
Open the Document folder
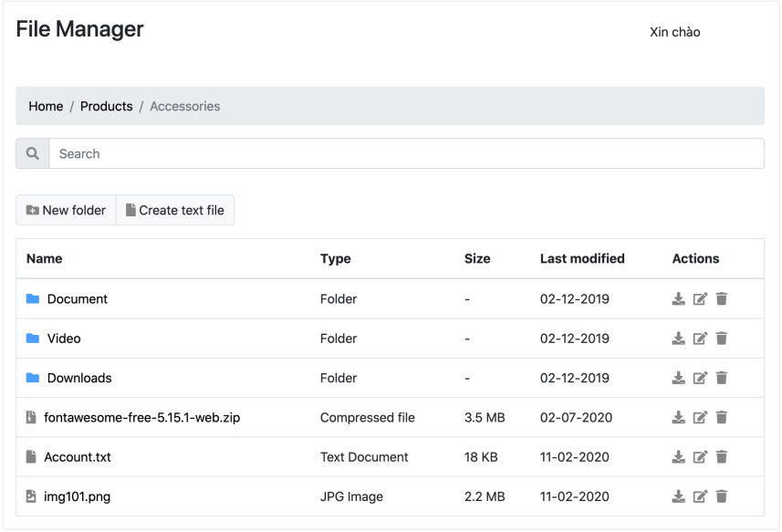click(77, 299)
